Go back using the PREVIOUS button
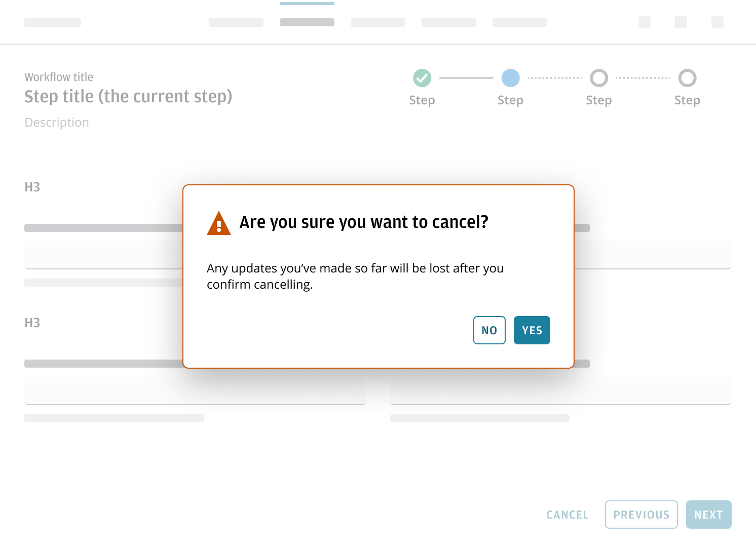 (x=641, y=515)
